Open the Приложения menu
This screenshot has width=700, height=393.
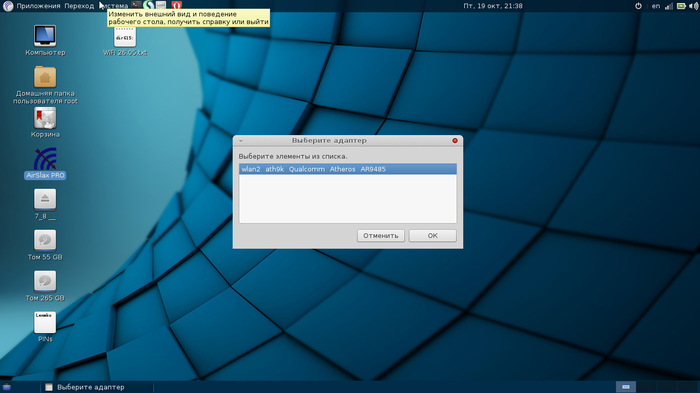pos(38,6)
